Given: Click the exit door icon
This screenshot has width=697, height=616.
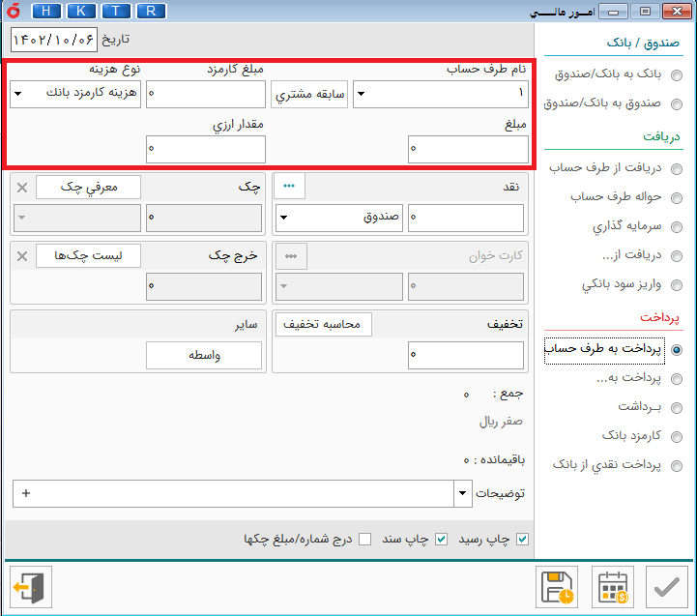Looking at the screenshot, I should (30, 587).
